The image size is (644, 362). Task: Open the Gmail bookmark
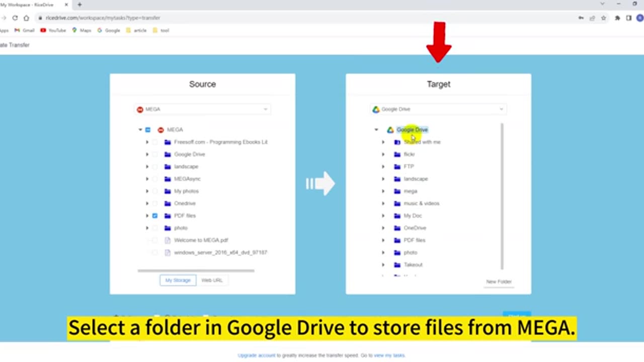25,30
